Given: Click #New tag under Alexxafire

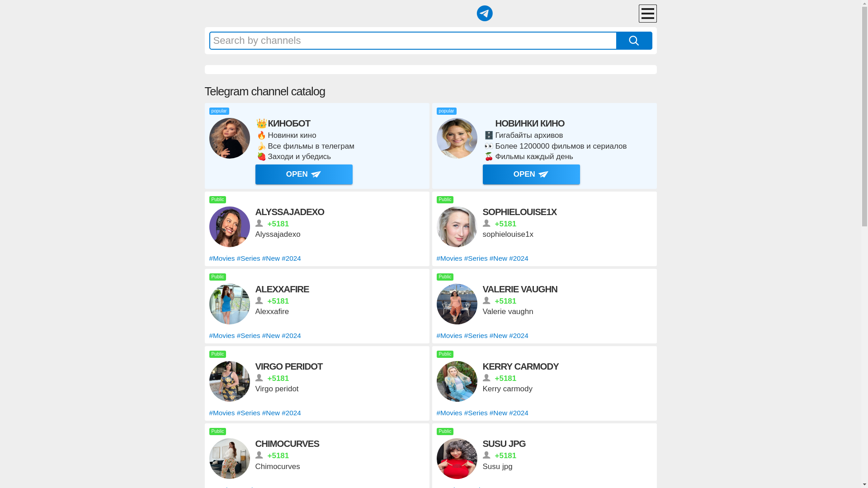Looking at the screenshot, I should (271, 336).
